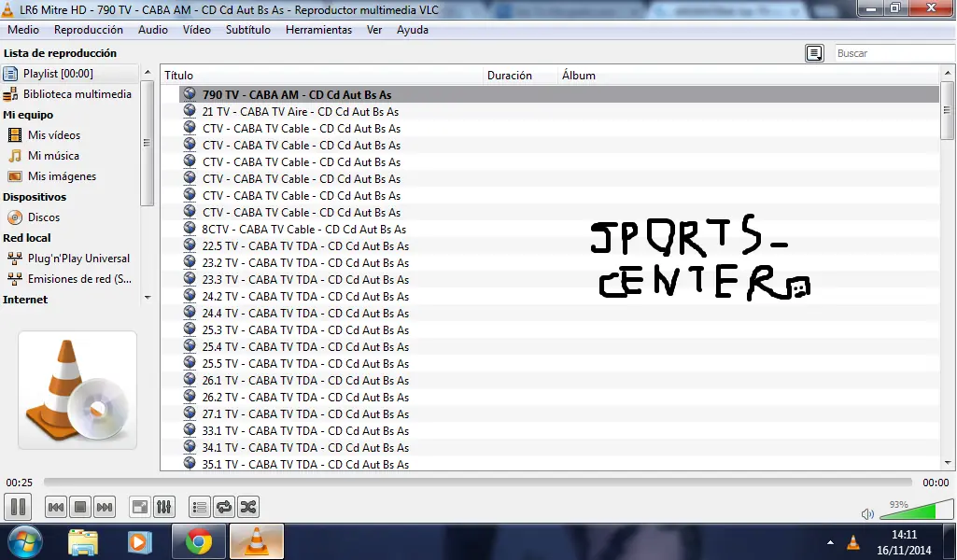Click remaining time label 00:00
The height and width of the screenshot is (560, 957).
coord(936,483)
